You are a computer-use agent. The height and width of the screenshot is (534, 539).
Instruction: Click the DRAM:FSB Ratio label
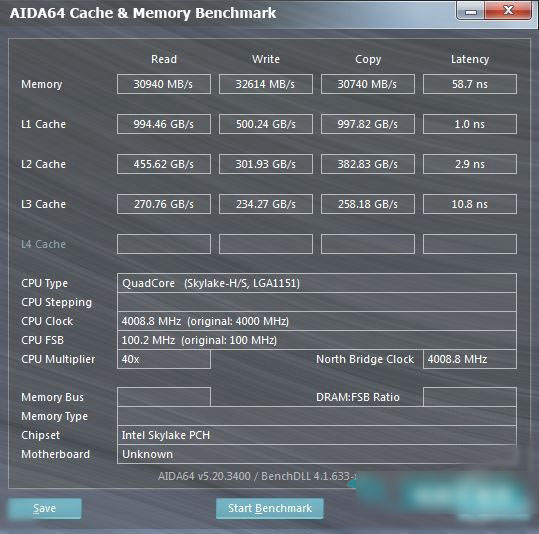coord(358,397)
